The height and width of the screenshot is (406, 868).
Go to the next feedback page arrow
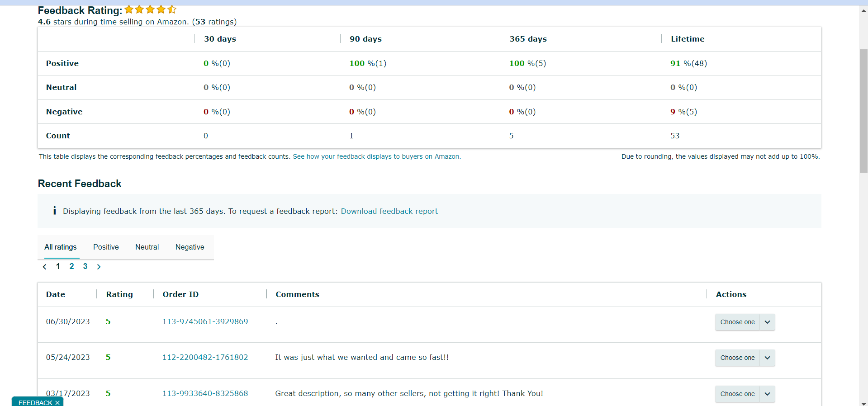click(x=99, y=267)
